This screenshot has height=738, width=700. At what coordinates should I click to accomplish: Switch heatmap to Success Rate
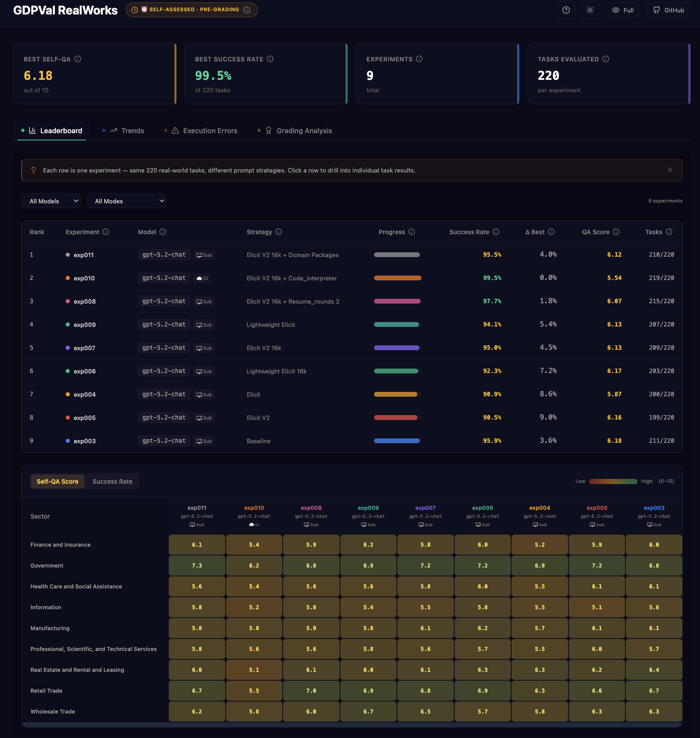(x=112, y=481)
